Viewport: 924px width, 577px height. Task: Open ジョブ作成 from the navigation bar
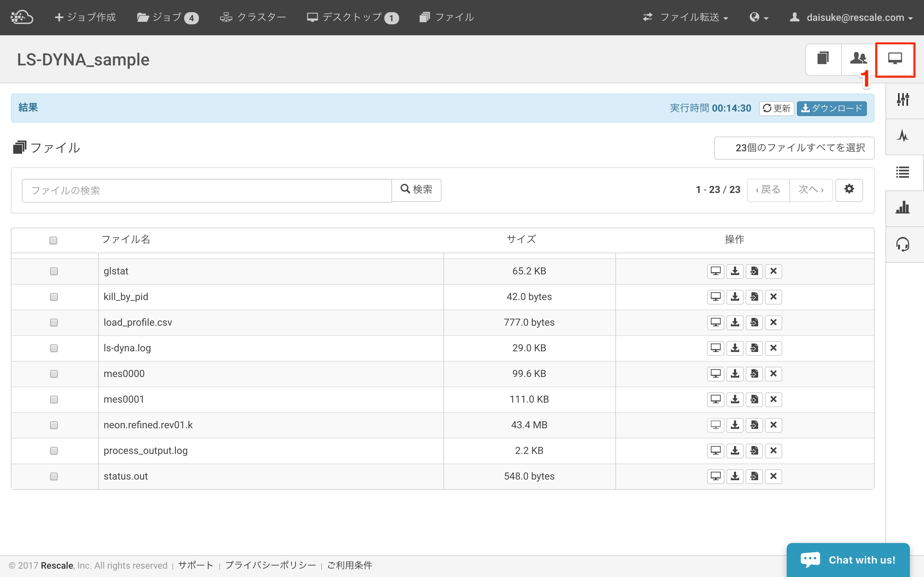pyautogui.click(x=85, y=17)
